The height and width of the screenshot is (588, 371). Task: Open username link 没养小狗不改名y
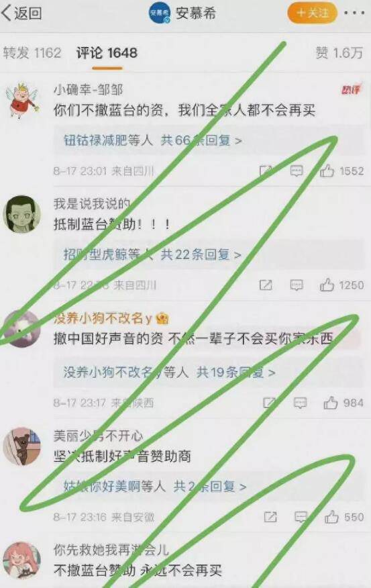click(x=103, y=318)
